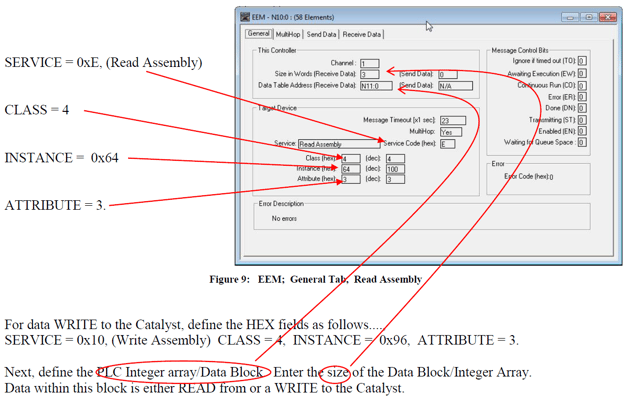
Task: Close the EEM window
Action: 608,17
